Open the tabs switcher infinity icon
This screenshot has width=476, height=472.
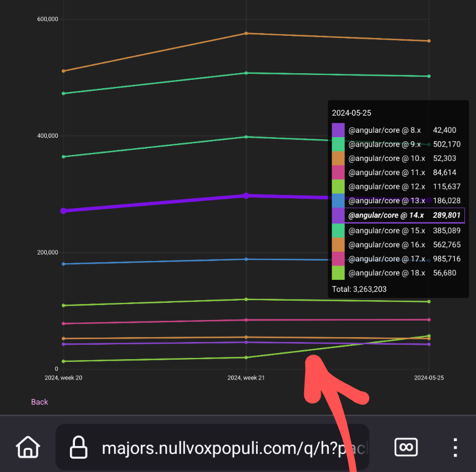406,447
